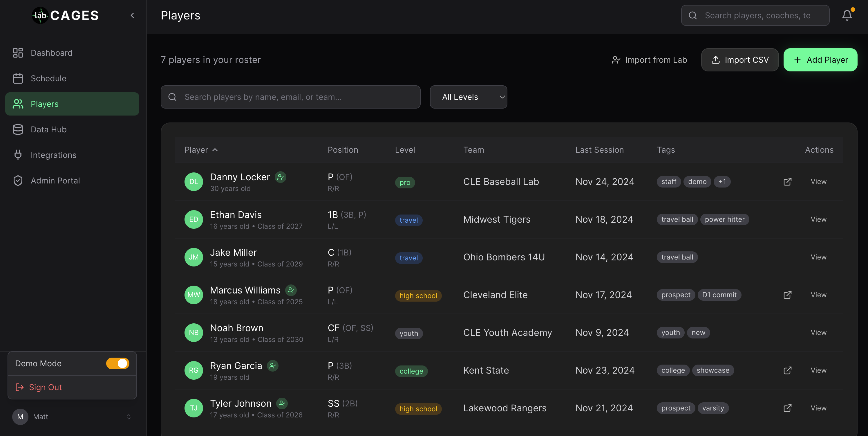Click the notification bell icon
868x436 pixels.
[x=847, y=15]
